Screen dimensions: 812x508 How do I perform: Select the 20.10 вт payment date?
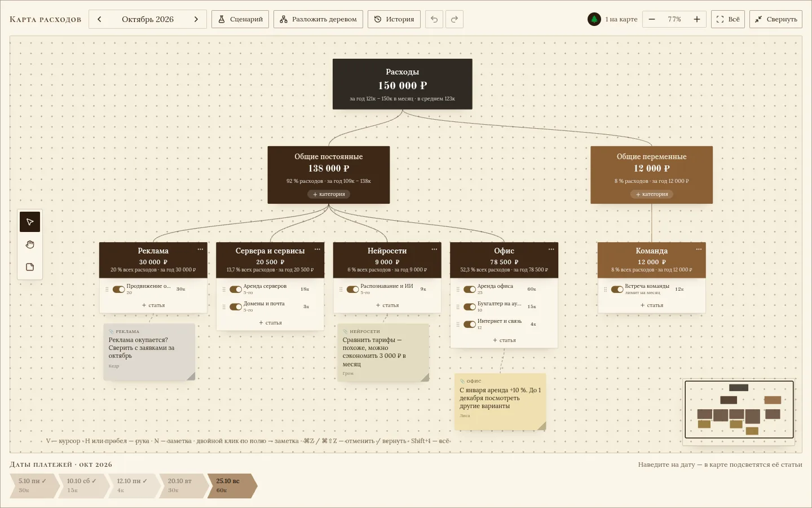tap(184, 485)
